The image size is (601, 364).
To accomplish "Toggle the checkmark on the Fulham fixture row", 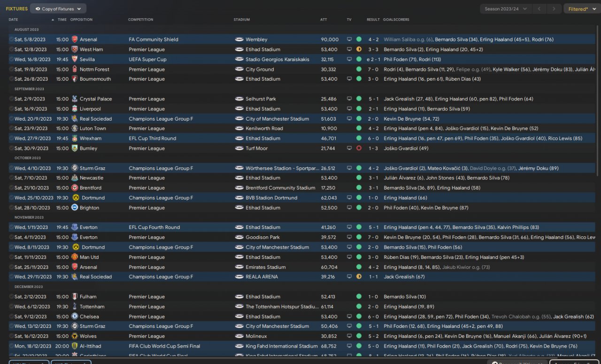I will (11, 296).
